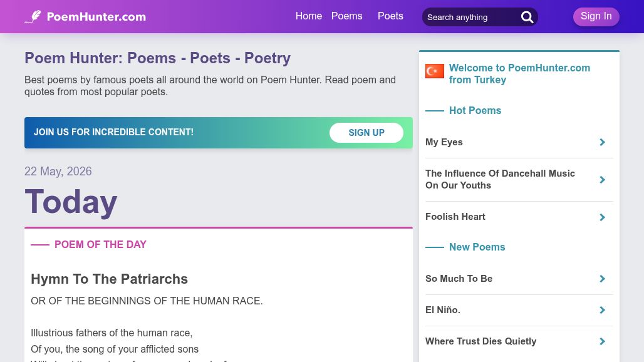Click the chevron next to So Much To Be

[x=602, y=279]
